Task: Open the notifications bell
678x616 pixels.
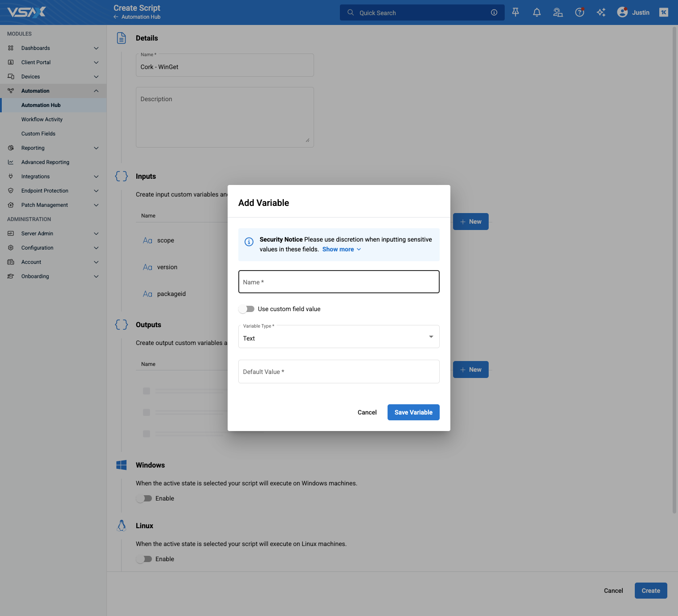Action: [x=537, y=12]
